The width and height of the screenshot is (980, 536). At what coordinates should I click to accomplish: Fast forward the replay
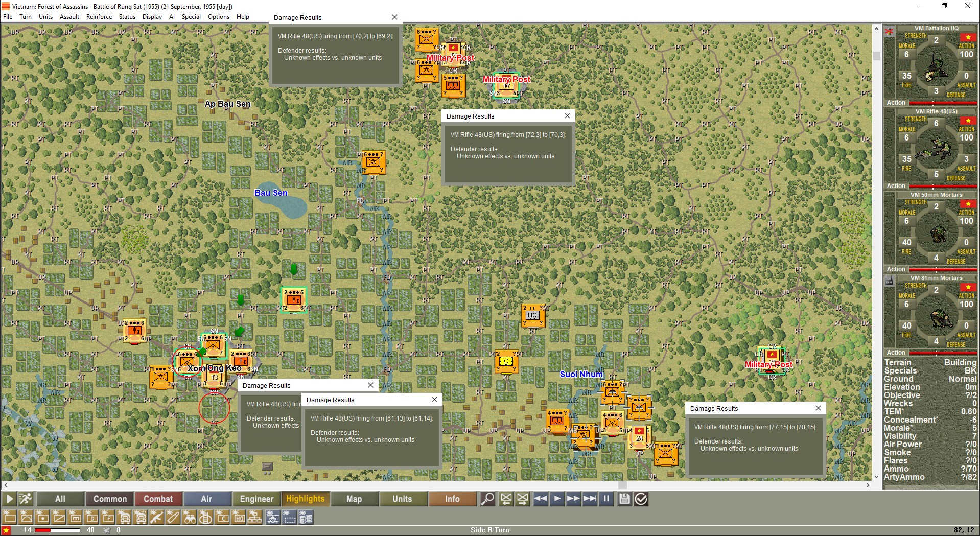coord(573,499)
